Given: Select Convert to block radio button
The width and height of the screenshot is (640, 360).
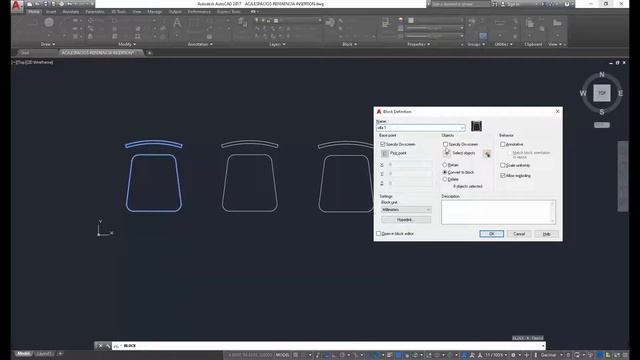Looking at the screenshot, I should click(445, 172).
